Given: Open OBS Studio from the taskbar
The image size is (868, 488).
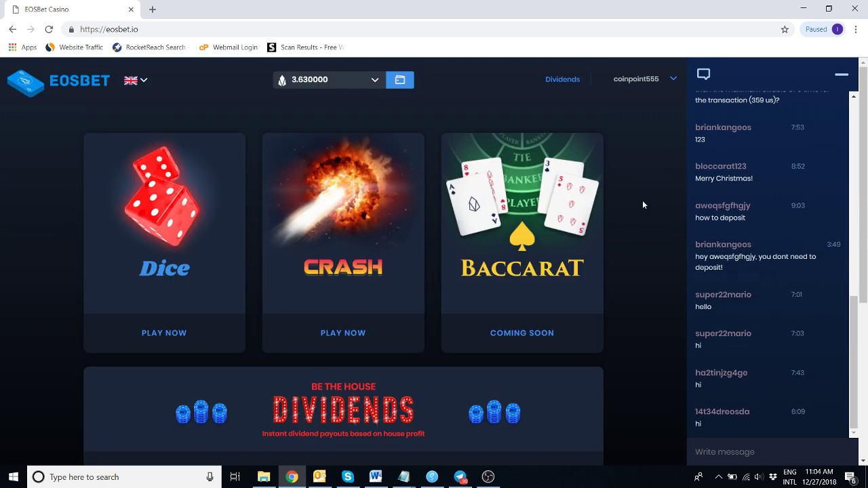Looking at the screenshot, I should pyautogui.click(x=488, y=477).
